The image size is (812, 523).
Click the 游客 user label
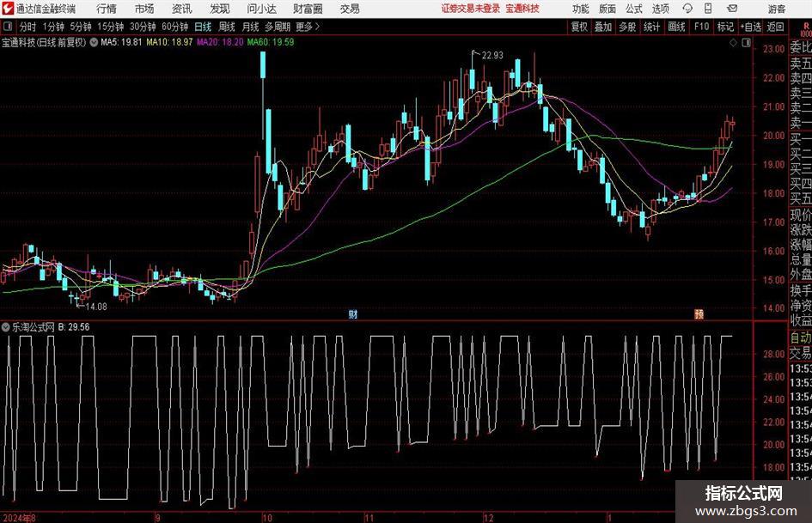coord(776,9)
